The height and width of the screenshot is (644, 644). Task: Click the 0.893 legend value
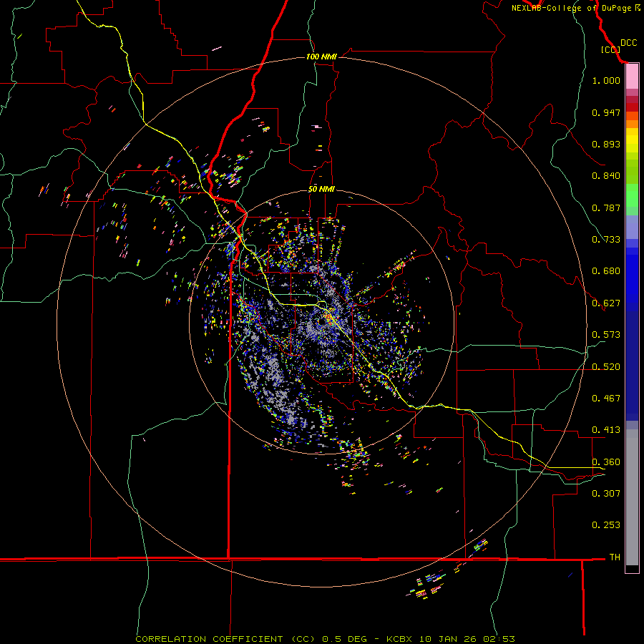(x=606, y=144)
